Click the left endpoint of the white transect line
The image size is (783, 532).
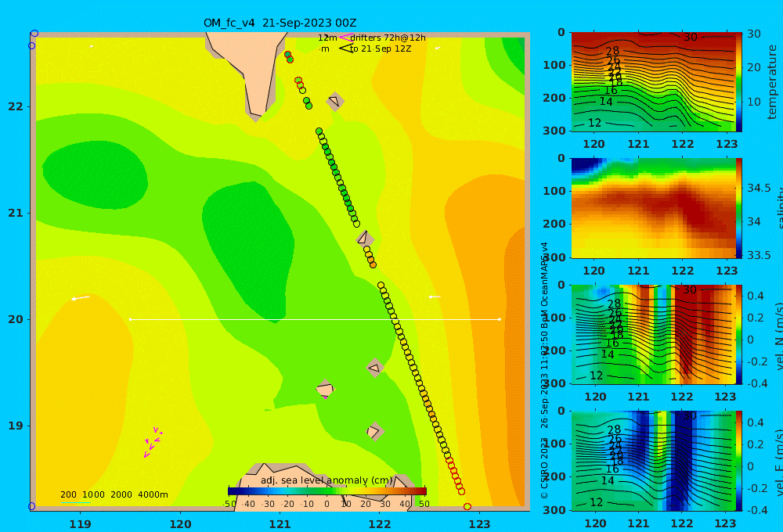[130, 319]
